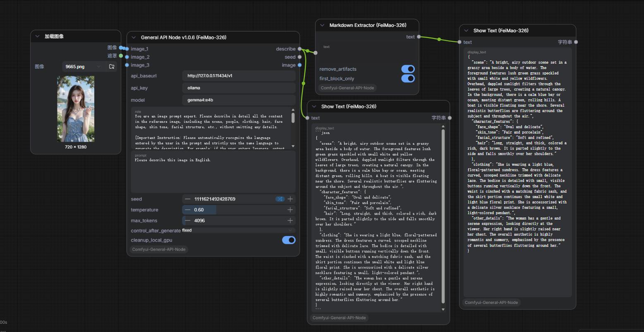The image size is (644, 332).
Task: Click the api_baseurl input field
Action: tap(239, 76)
